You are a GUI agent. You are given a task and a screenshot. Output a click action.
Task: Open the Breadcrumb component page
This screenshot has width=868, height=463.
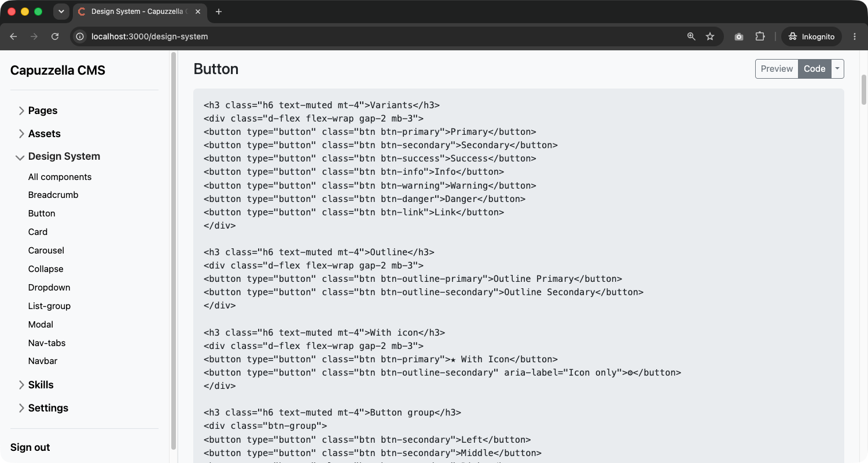(x=53, y=195)
